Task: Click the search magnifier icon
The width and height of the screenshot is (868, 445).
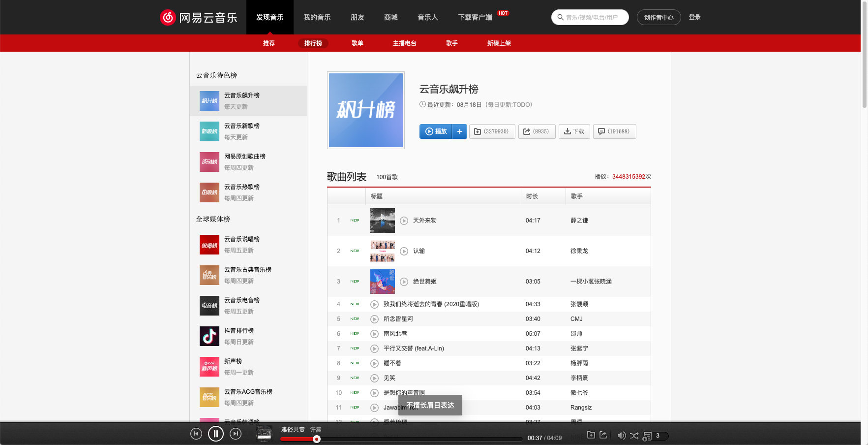Action: pyautogui.click(x=560, y=17)
